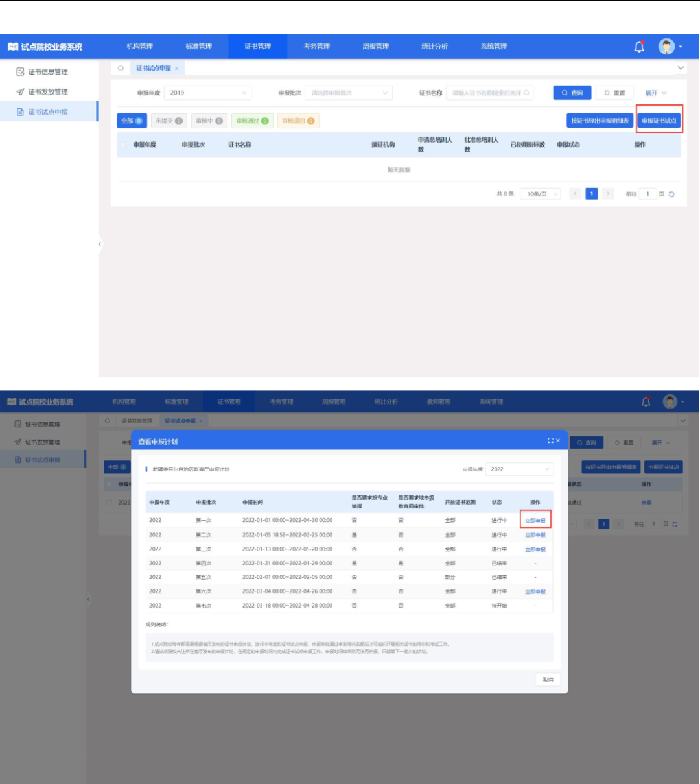
Task: Click the 查询 search button in the upper screenshot
Action: (572, 93)
